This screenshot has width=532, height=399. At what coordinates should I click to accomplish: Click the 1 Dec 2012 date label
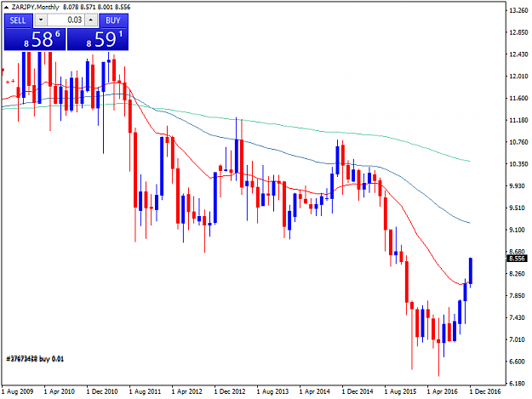pos(230,391)
